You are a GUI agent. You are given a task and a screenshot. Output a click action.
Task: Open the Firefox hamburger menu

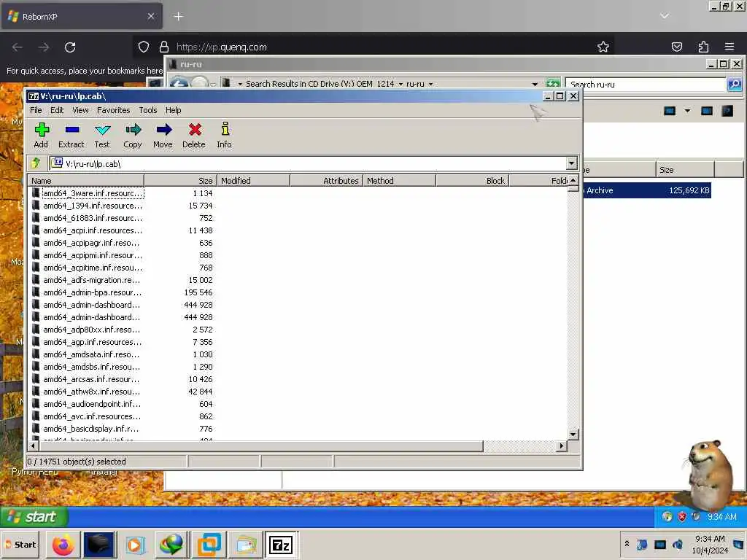pos(729,47)
